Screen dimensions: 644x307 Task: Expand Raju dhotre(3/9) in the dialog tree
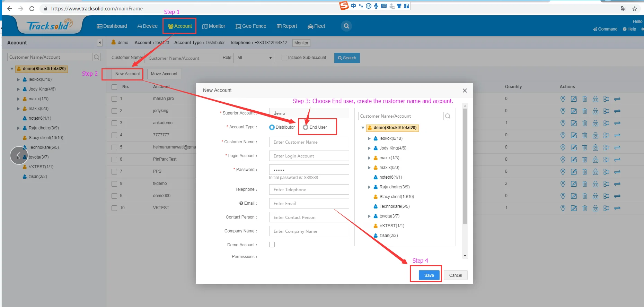click(x=369, y=187)
